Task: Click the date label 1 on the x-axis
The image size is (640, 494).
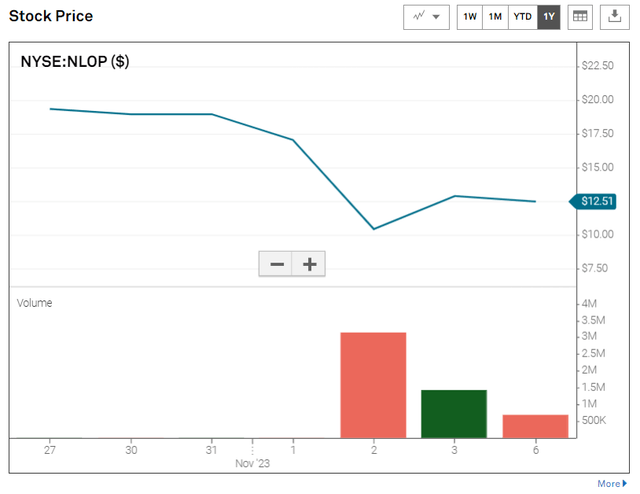Action: pos(293,450)
